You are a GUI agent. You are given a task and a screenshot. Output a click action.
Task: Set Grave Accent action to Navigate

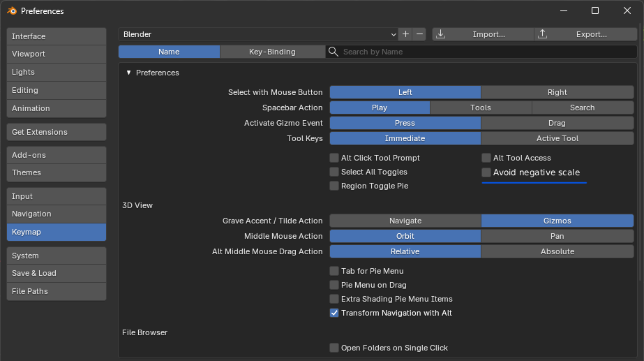[405, 221]
